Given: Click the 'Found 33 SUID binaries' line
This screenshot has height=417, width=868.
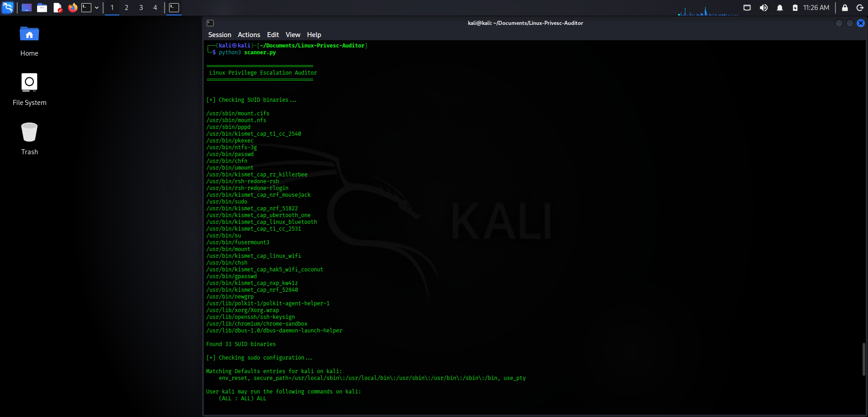Looking at the screenshot, I should 241,344.
